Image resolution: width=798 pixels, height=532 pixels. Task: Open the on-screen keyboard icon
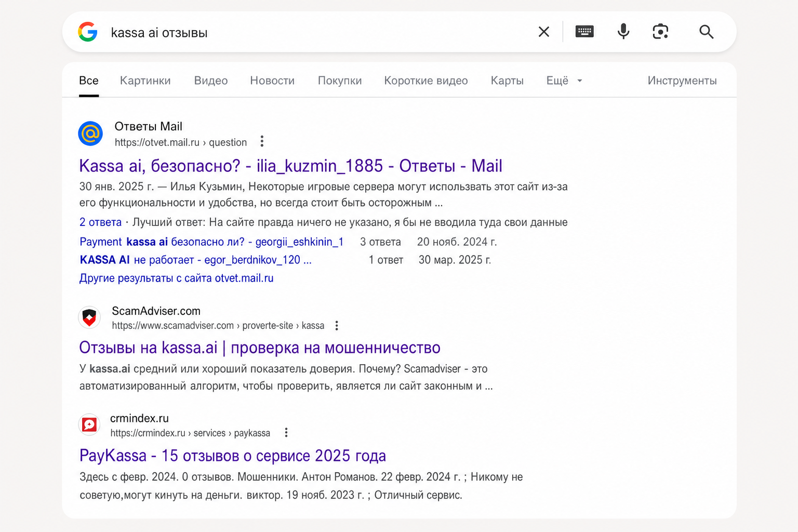(x=584, y=32)
